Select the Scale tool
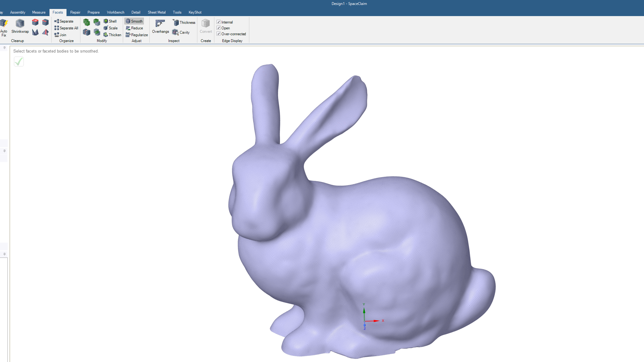This screenshot has height=362, width=644. 110,28
